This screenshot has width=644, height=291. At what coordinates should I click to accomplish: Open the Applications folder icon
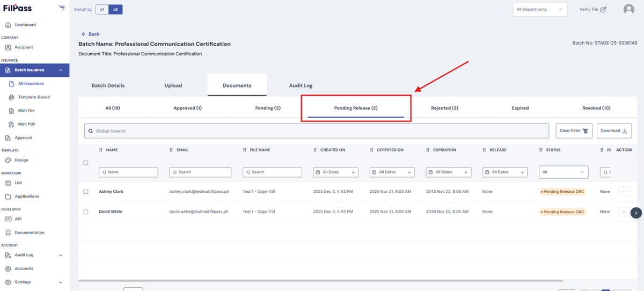coord(8,197)
